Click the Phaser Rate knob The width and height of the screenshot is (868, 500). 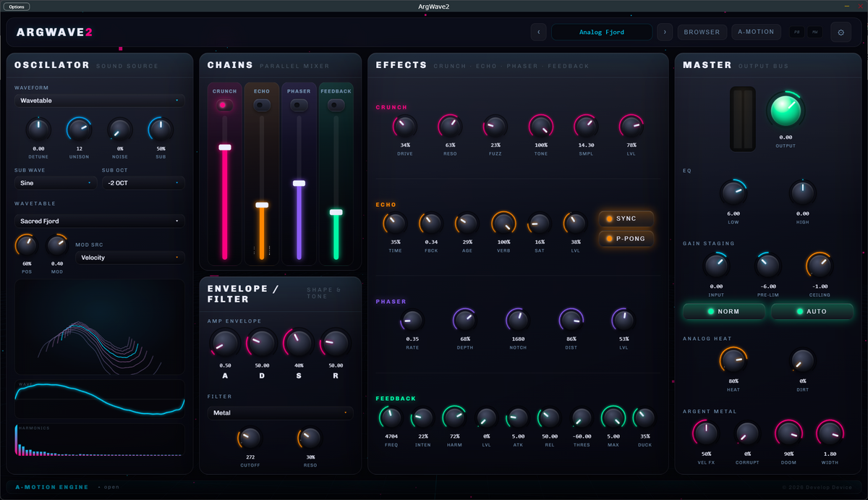coord(412,320)
